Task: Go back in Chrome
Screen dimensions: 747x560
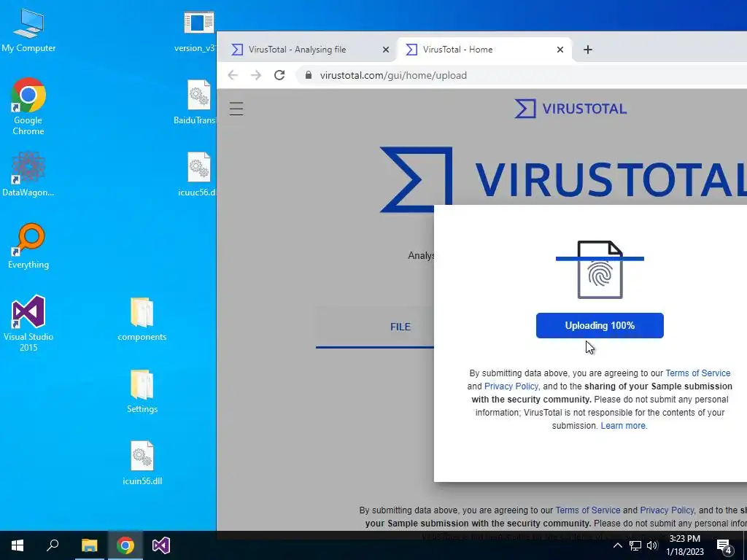Action: coord(233,75)
